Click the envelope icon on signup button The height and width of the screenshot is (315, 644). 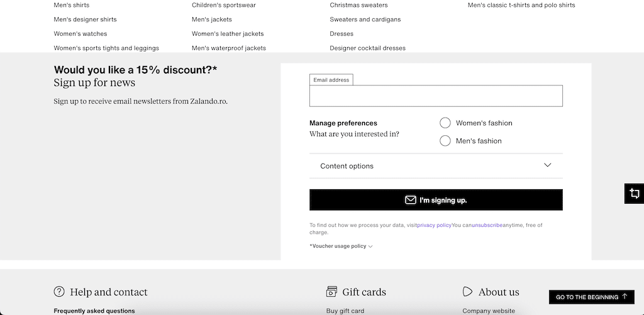tap(411, 200)
